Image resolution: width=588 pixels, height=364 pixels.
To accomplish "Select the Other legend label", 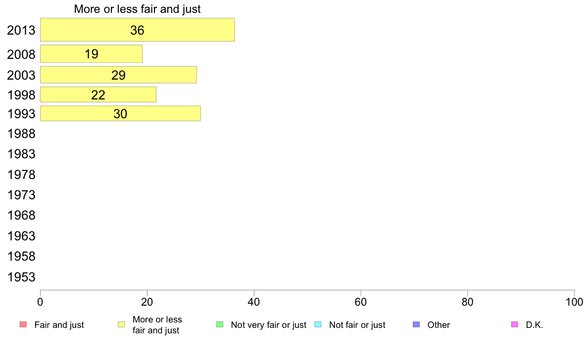I will pyautogui.click(x=439, y=325).
